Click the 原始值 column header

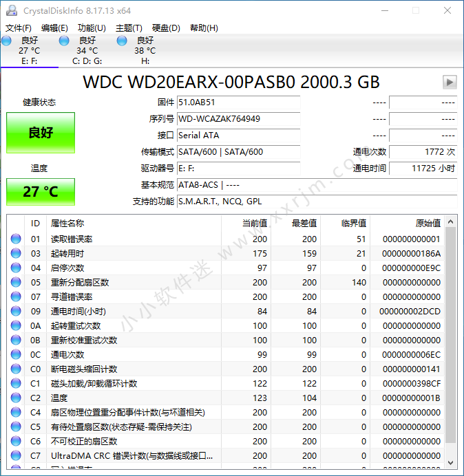click(x=407, y=223)
